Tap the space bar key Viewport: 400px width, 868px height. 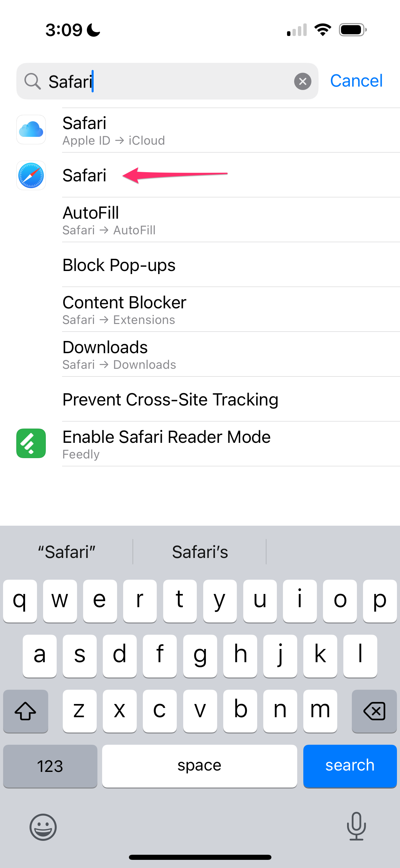pos(199,766)
